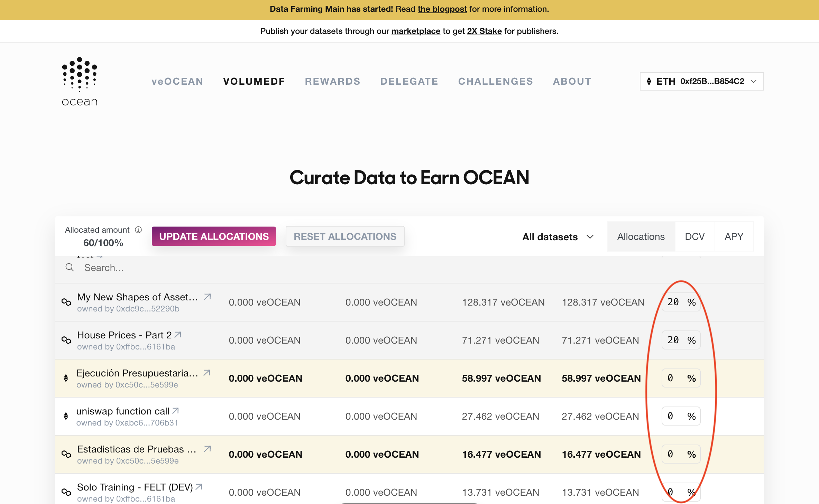Open the CHALLENGES page

pos(496,81)
